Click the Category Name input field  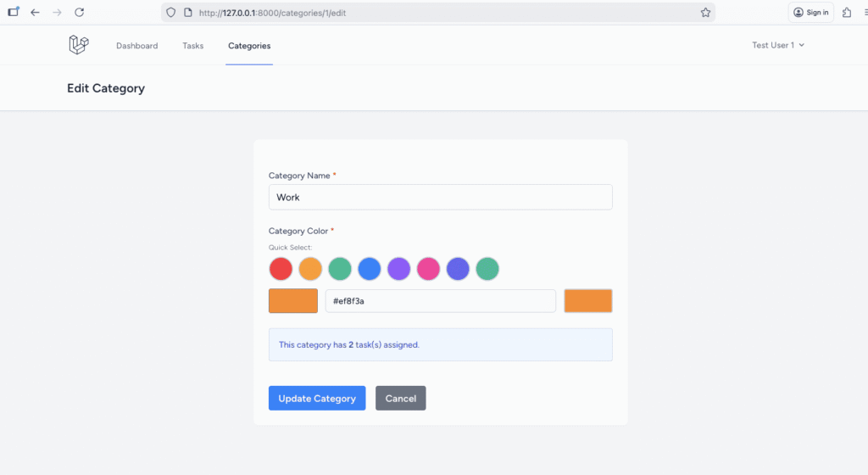point(440,198)
